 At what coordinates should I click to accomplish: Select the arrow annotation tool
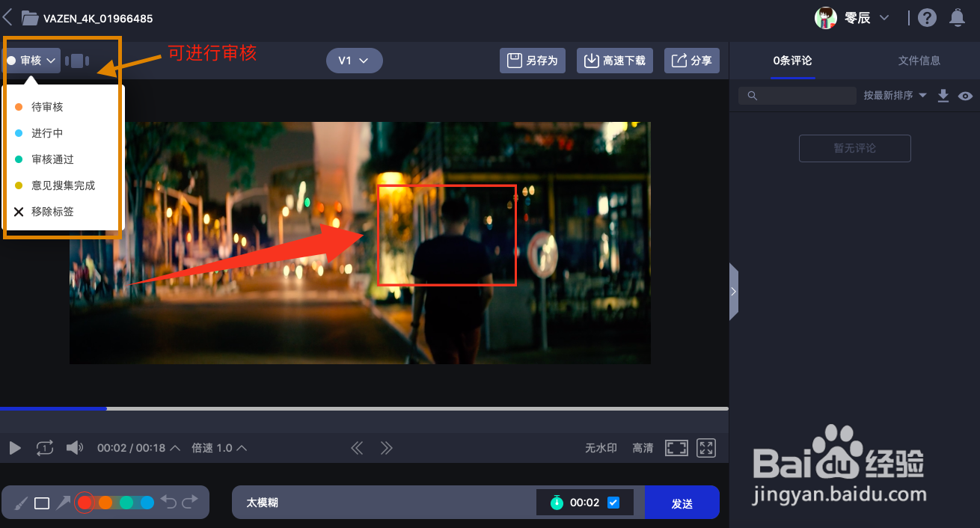[64, 502]
